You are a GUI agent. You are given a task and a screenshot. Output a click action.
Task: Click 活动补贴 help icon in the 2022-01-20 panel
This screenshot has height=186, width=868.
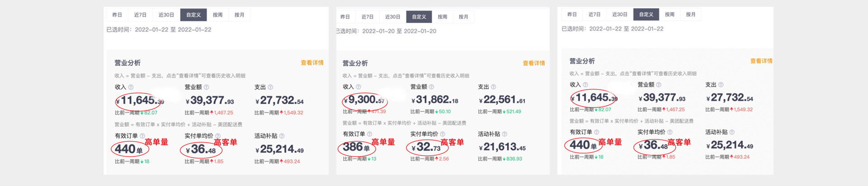pos(505,134)
